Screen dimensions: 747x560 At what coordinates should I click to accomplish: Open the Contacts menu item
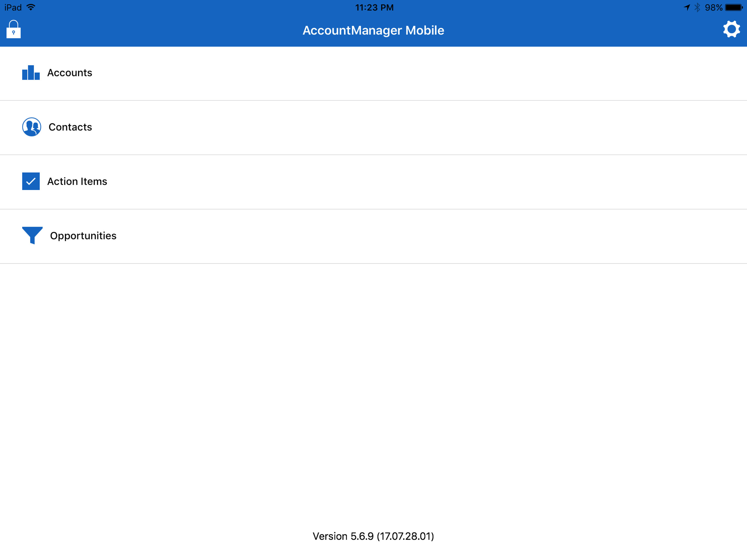[x=373, y=128]
